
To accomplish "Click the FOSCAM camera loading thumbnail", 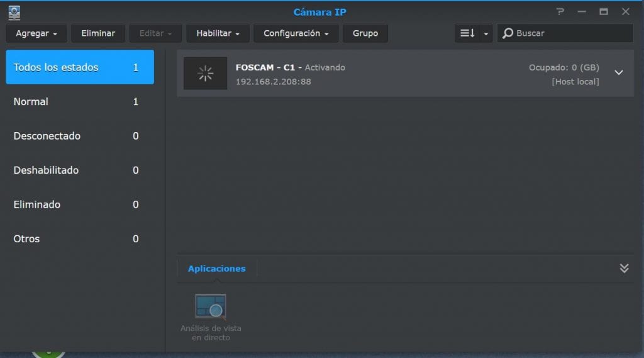I will [x=206, y=74].
